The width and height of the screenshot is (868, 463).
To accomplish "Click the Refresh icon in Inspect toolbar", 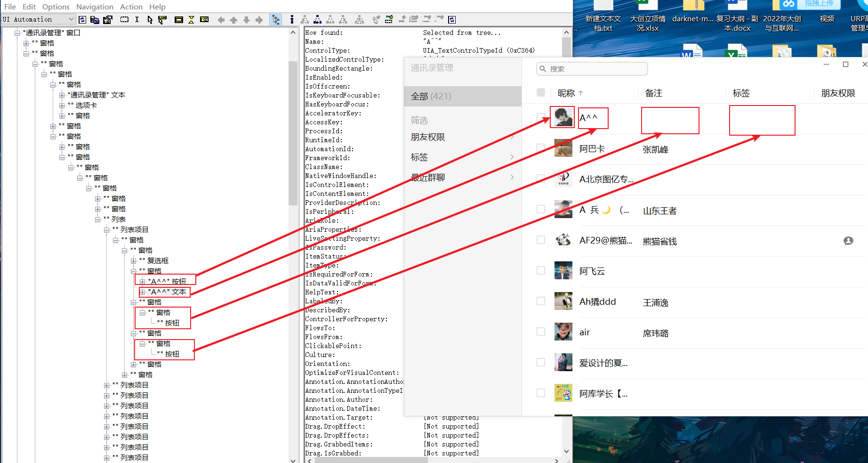I will (x=82, y=19).
